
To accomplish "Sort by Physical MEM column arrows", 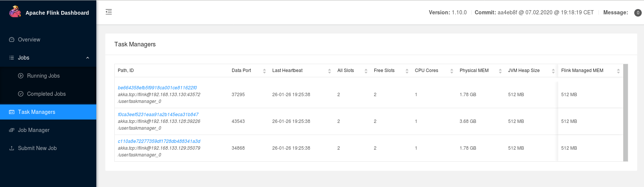I will [x=500, y=71].
